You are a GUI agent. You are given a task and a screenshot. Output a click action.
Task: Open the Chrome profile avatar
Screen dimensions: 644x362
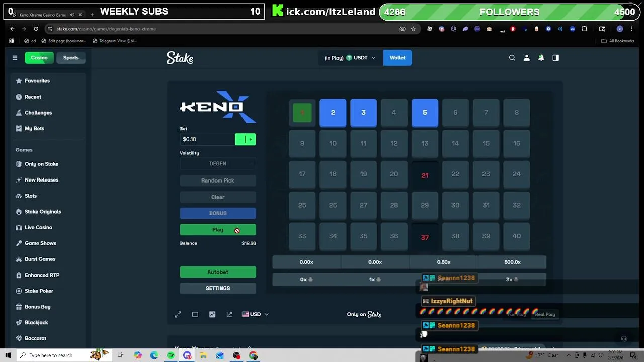point(620,29)
